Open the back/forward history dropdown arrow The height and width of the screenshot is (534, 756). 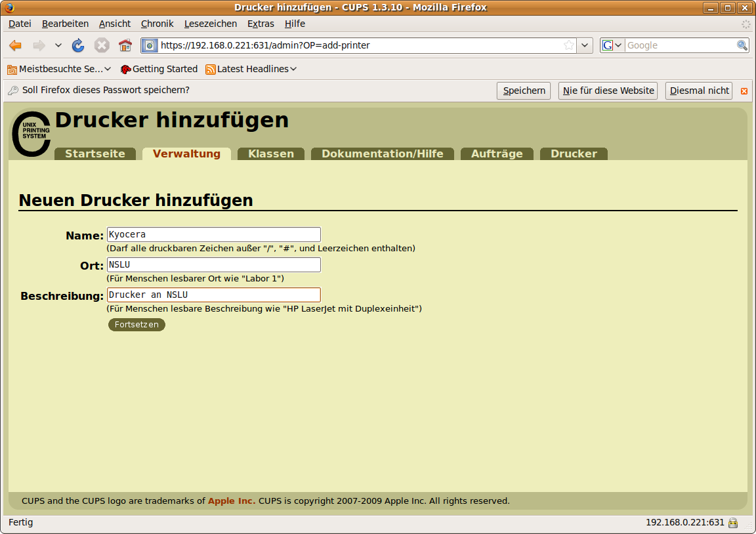click(x=58, y=45)
